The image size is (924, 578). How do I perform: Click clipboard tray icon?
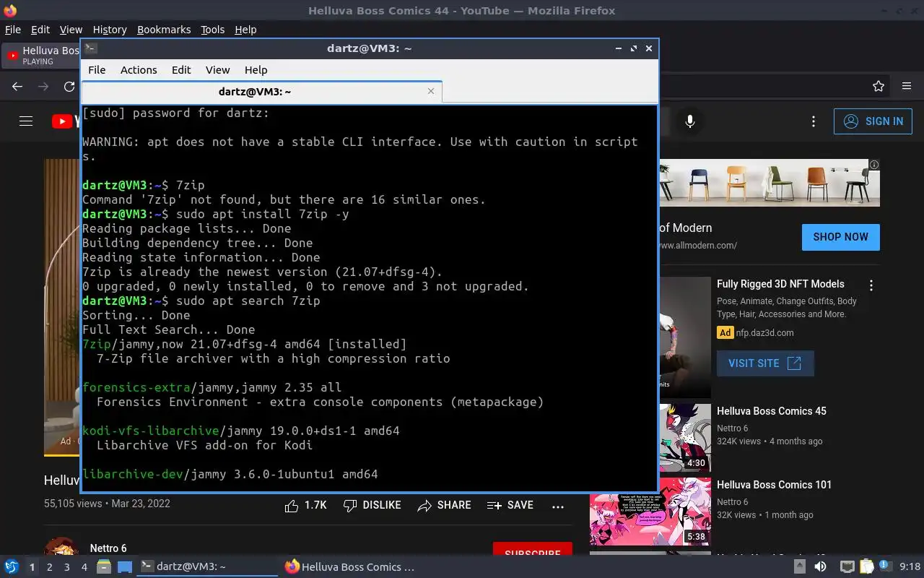tap(866, 567)
